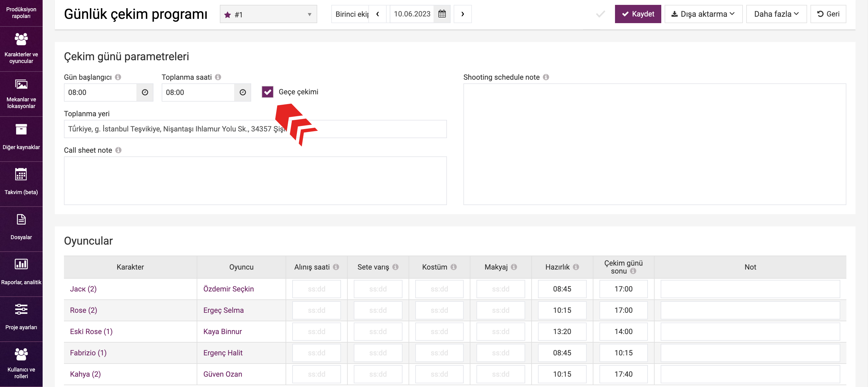
Task: Open Karakterler ve oyuncular sidebar section
Action: click(x=21, y=49)
